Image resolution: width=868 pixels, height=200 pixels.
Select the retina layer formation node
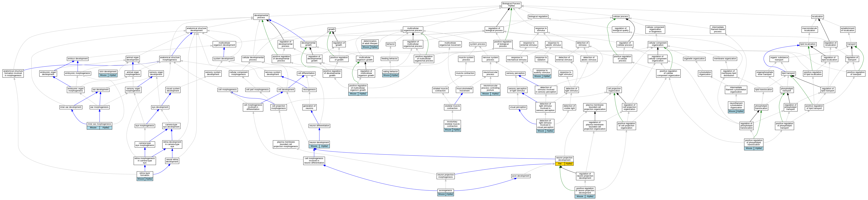pos(145,174)
